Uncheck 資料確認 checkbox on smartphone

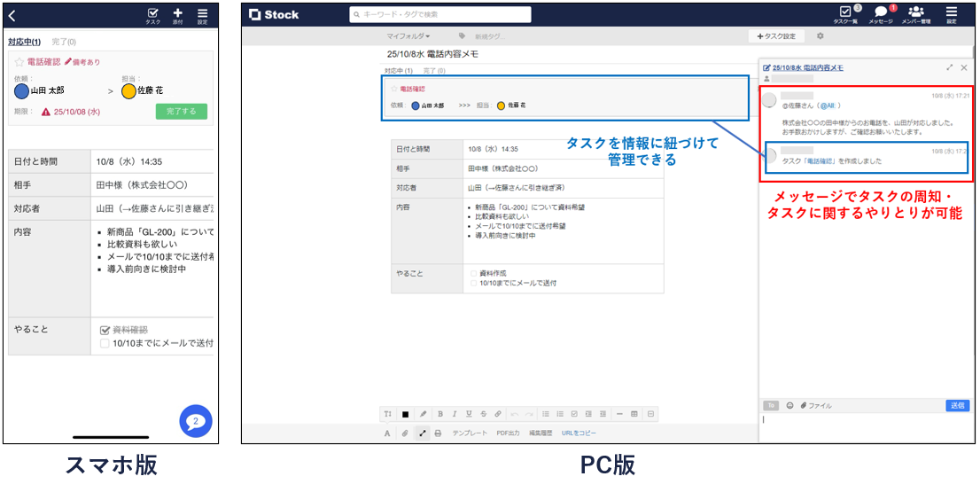point(105,330)
